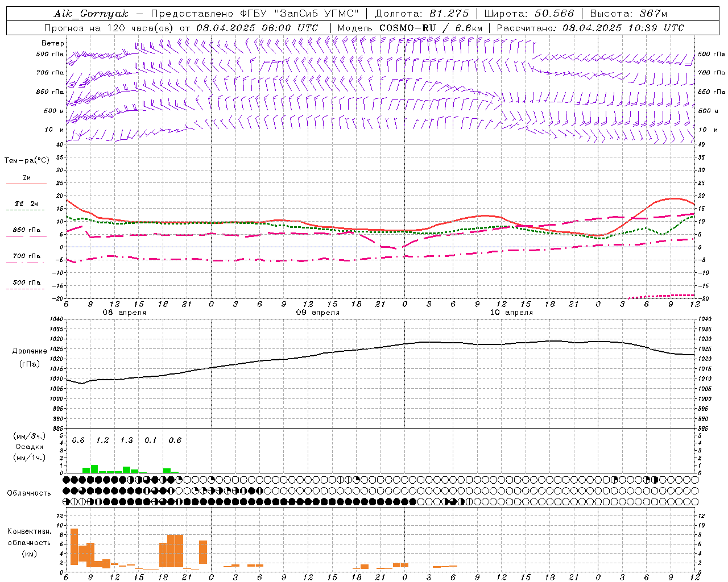This screenshot has width=728, height=582.
Task: Select the precipitation total "1.2"
Action: point(102,440)
